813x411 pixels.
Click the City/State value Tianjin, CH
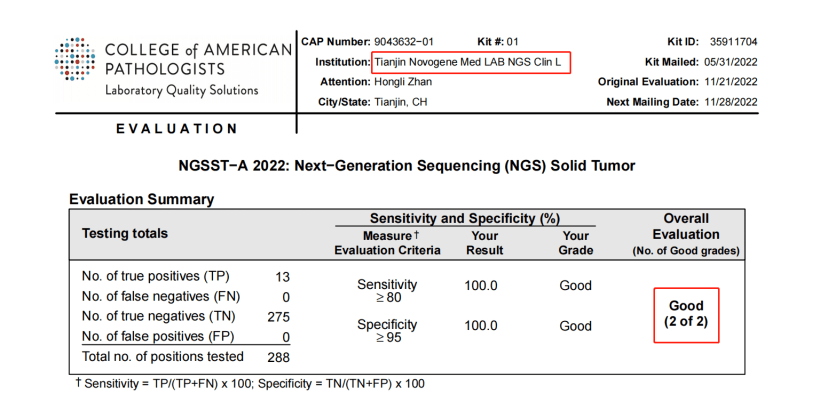click(x=399, y=102)
